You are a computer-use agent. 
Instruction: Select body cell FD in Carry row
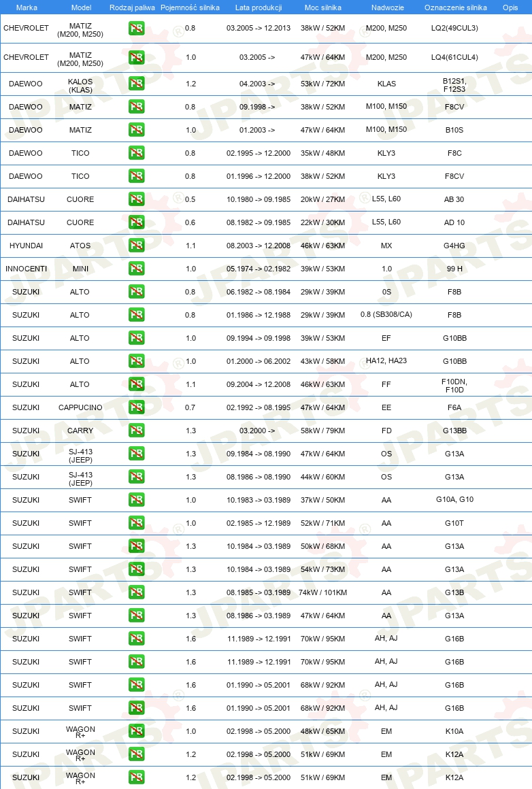[386, 431]
